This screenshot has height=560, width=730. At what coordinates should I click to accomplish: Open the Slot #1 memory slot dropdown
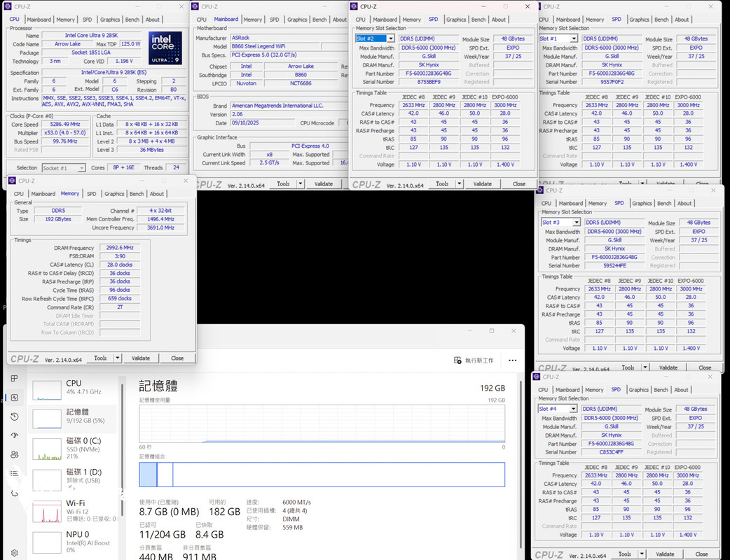pos(574,38)
